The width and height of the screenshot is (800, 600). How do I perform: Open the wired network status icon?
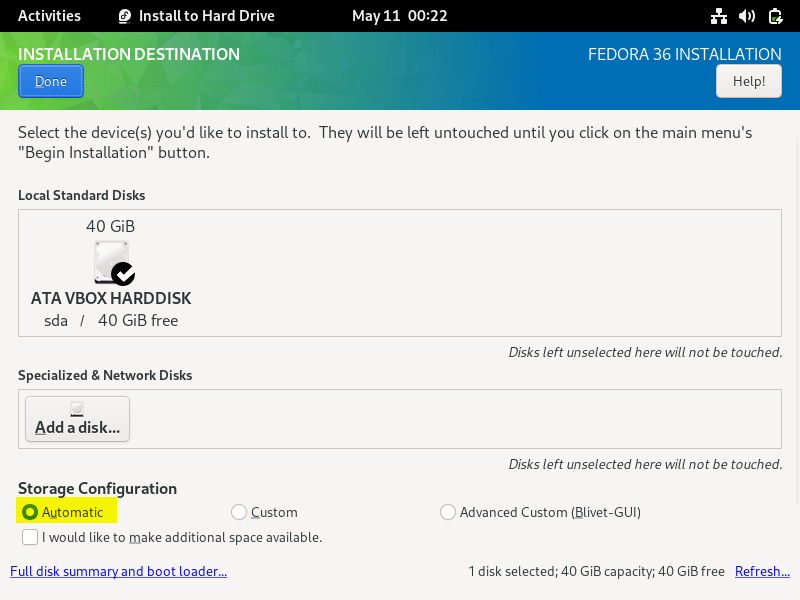(719, 15)
